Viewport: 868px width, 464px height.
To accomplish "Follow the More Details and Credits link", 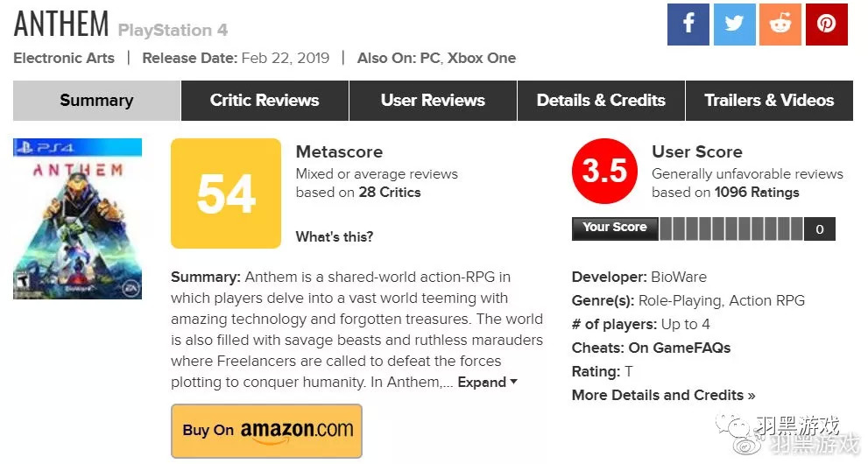I will pos(663,395).
